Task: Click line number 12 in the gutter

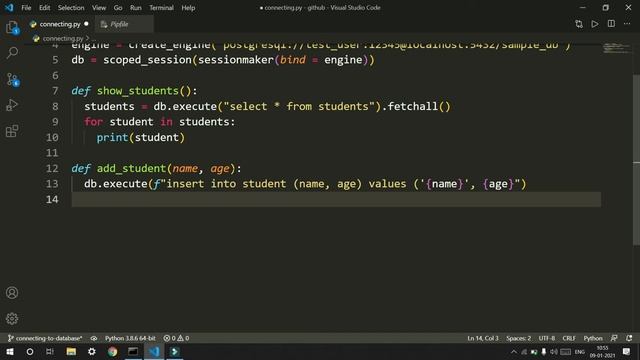Action: point(52,168)
